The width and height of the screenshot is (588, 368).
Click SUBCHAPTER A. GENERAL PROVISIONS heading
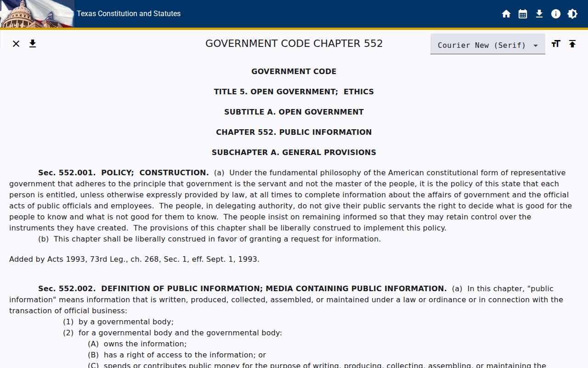click(294, 152)
